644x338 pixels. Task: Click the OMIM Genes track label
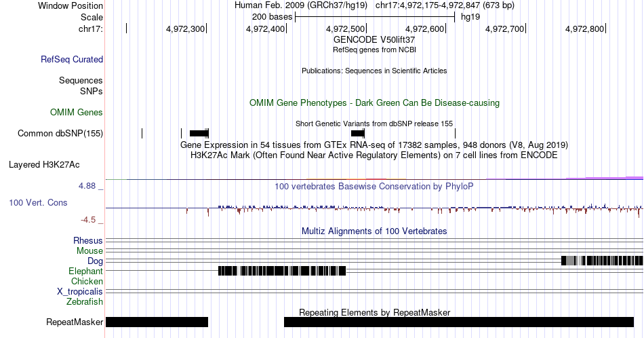[x=77, y=112]
